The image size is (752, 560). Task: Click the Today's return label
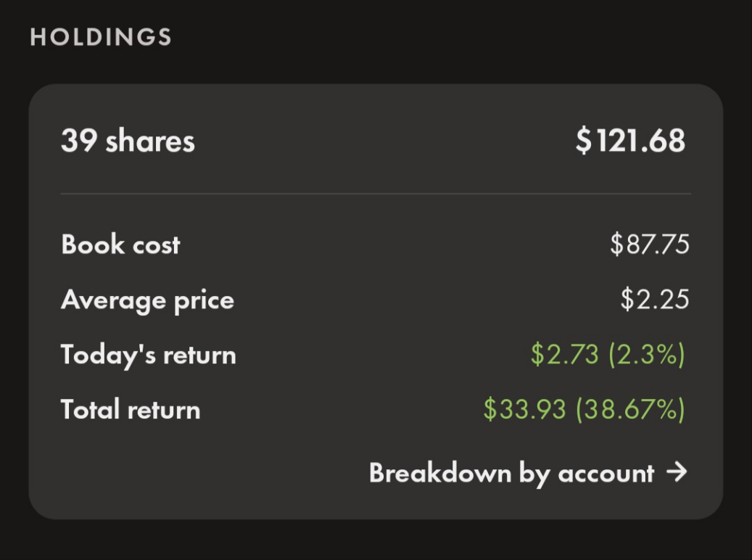pyautogui.click(x=148, y=355)
